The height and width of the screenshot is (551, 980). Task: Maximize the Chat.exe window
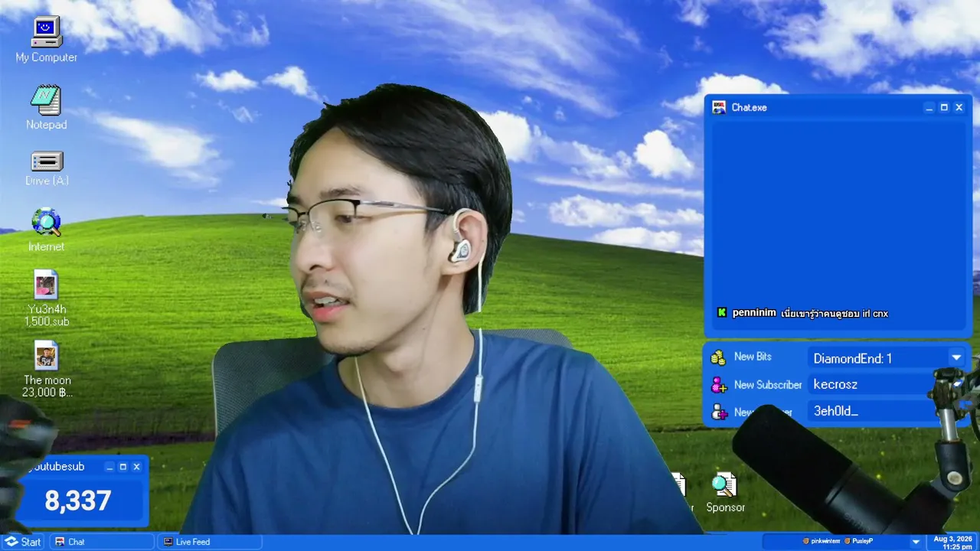point(944,108)
